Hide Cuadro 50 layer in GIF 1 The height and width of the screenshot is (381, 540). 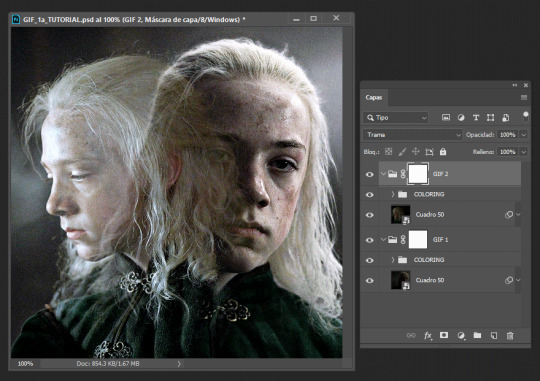pyautogui.click(x=370, y=280)
